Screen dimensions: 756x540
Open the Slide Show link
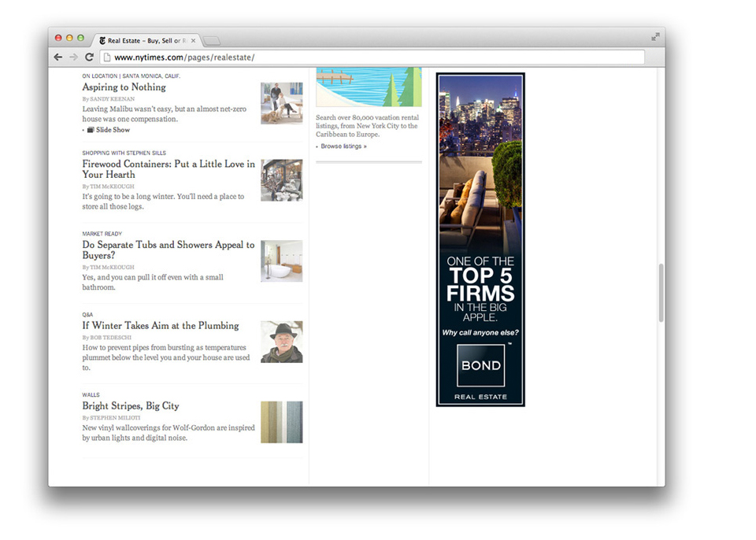coord(113,130)
